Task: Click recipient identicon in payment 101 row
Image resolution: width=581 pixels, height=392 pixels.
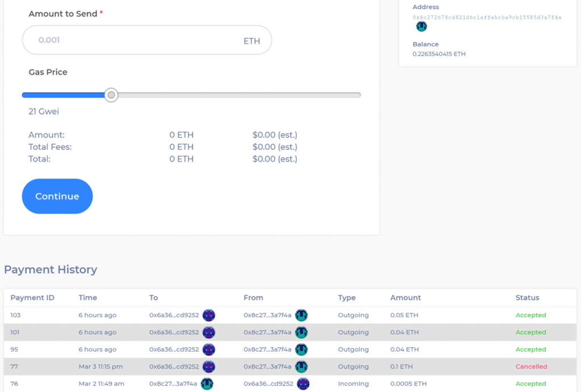Action: click(209, 332)
